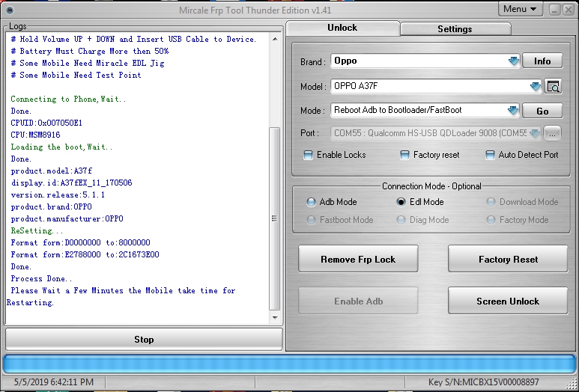Image resolution: width=579 pixels, height=392 pixels.
Task: Click the Model field showing OPPO A37F
Action: coord(436,86)
